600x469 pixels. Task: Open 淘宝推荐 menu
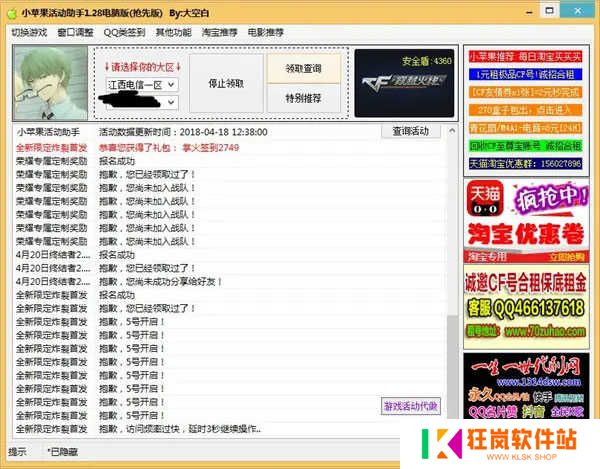[x=220, y=32]
